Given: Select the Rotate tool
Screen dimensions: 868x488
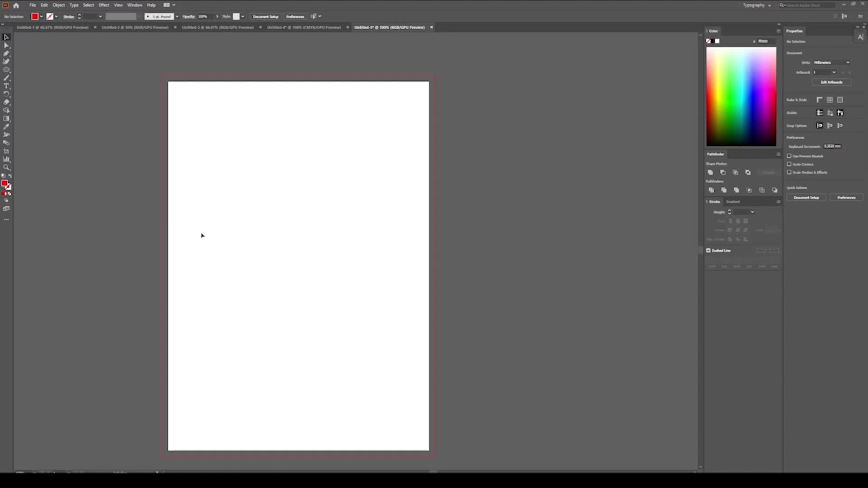Looking at the screenshot, I should [x=6, y=94].
